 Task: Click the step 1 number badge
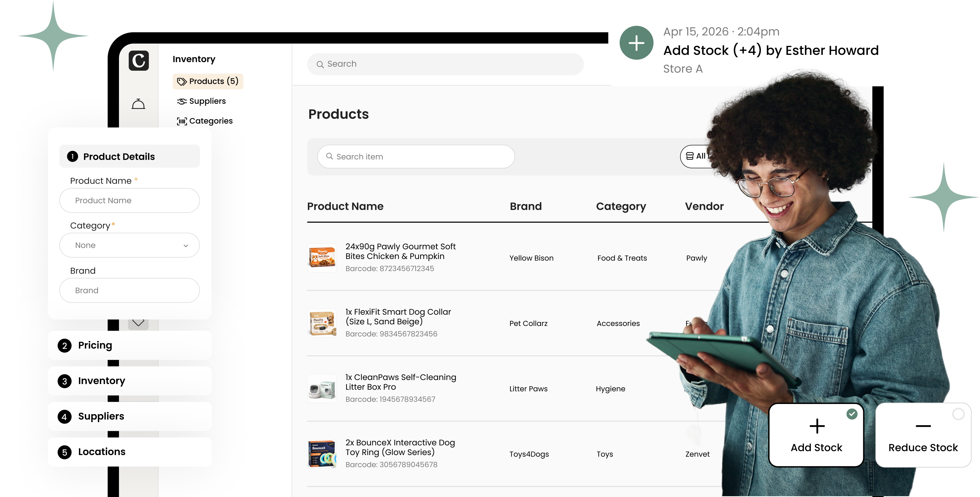72,156
